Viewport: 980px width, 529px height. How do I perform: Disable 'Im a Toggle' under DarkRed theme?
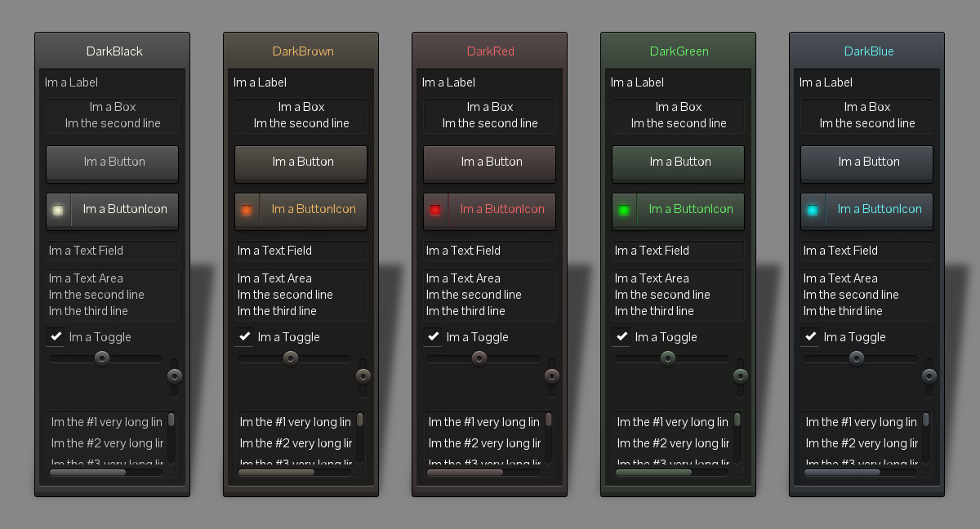coord(433,336)
